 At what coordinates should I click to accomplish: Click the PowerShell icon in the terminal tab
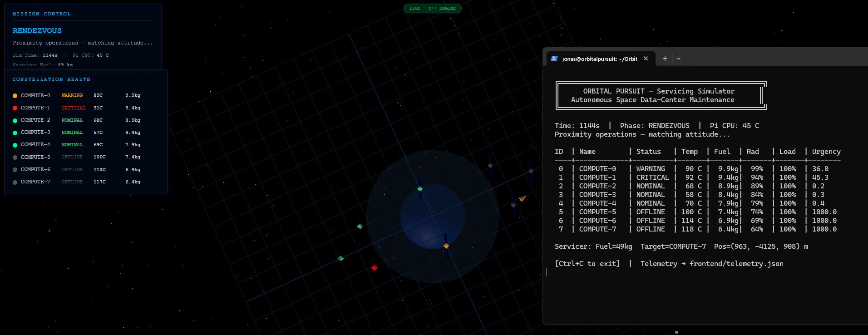[554, 59]
